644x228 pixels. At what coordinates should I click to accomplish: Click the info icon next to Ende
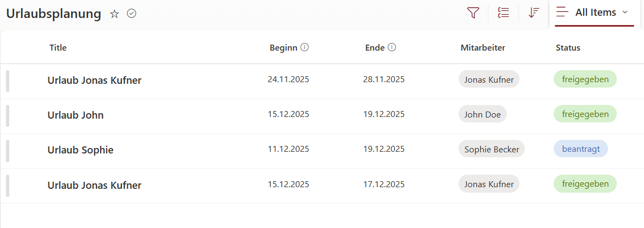[x=392, y=47]
